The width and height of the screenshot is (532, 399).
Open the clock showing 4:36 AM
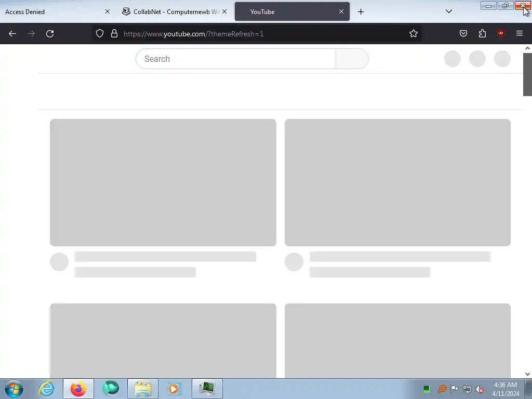point(506,389)
